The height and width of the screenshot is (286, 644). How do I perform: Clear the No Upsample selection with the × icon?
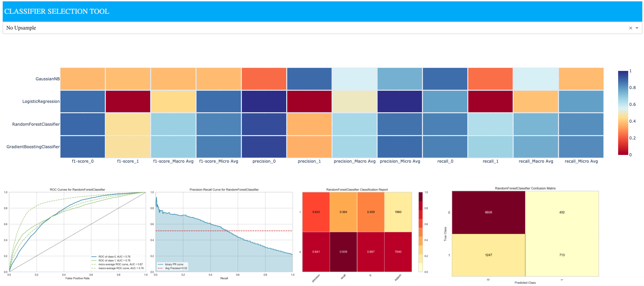tap(631, 28)
